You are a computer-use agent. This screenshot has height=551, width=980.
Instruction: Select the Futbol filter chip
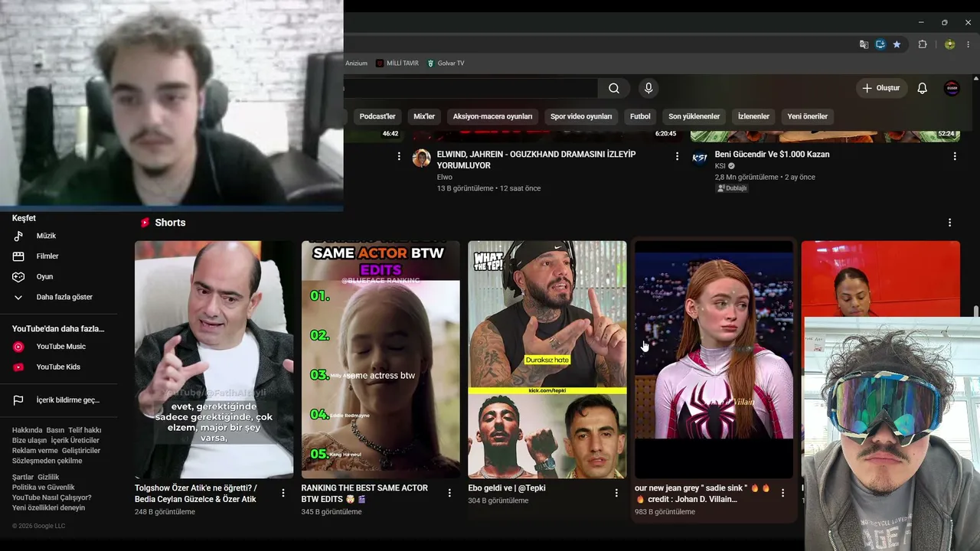640,116
